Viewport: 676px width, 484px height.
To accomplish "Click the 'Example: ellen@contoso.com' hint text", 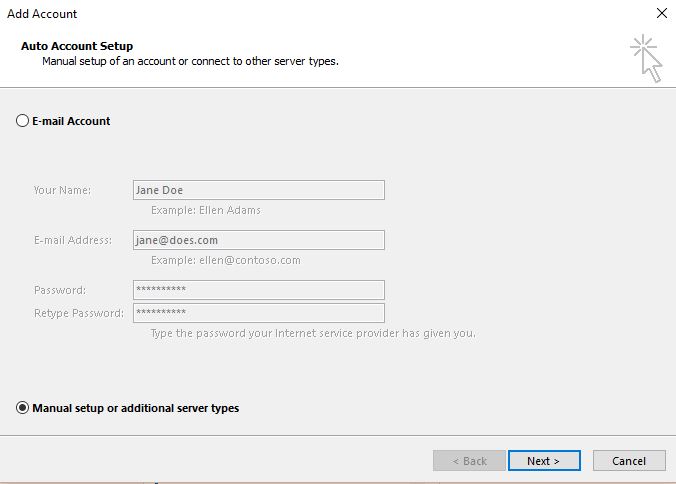I will (225, 260).
